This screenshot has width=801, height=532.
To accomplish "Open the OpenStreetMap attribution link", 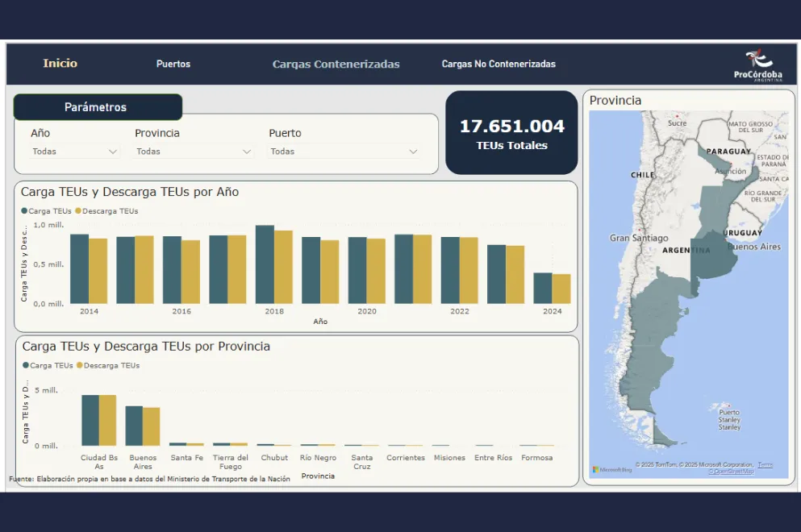I will [x=732, y=472].
